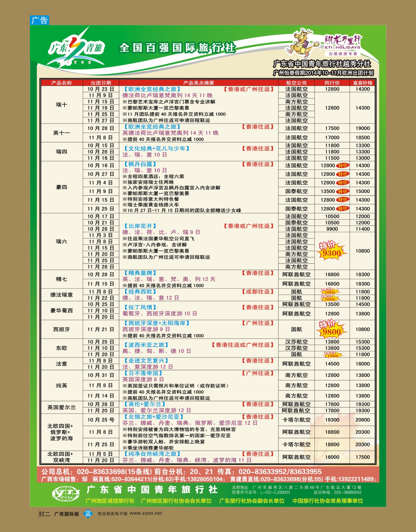Click the 封二 广西国际版 page label
This screenshot has width=416, height=532.
59,514
